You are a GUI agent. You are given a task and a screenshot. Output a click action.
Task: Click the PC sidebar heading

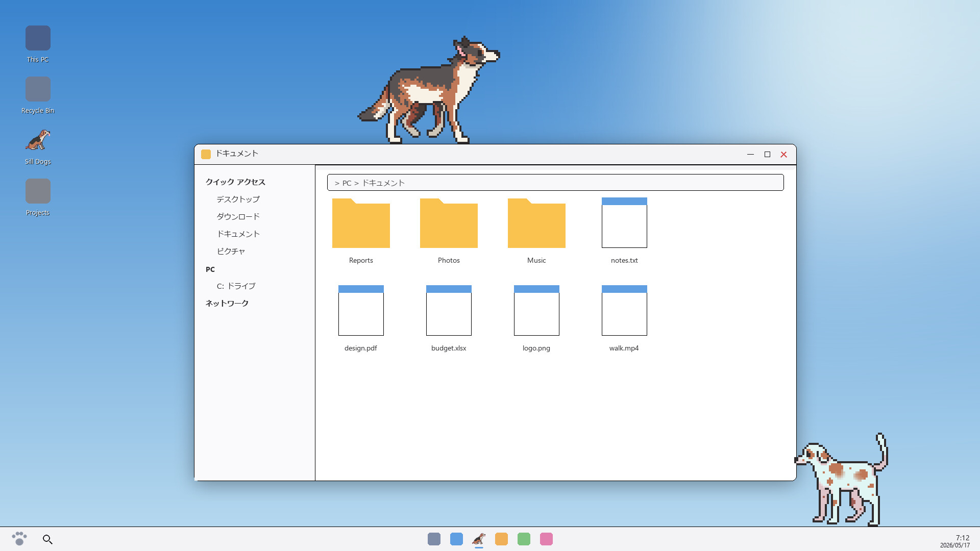pyautogui.click(x=210, y=269)
